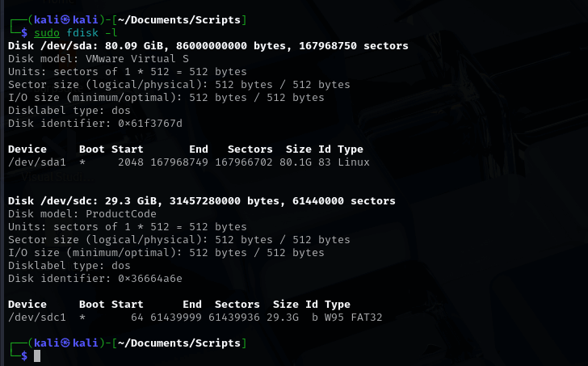Screen dimensions: 588x366
Task: Click the terminal cursor at the bottom prompt
Action: pyautogui.click(x=37, y=356)
